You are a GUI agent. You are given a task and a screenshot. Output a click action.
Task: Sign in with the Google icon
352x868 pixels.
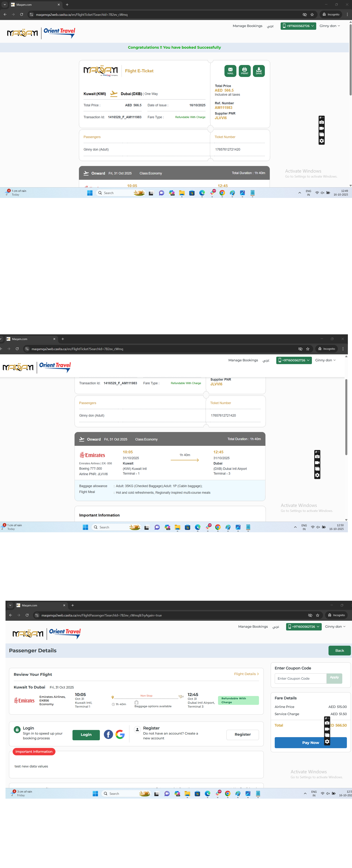click(x=120, y=734)
